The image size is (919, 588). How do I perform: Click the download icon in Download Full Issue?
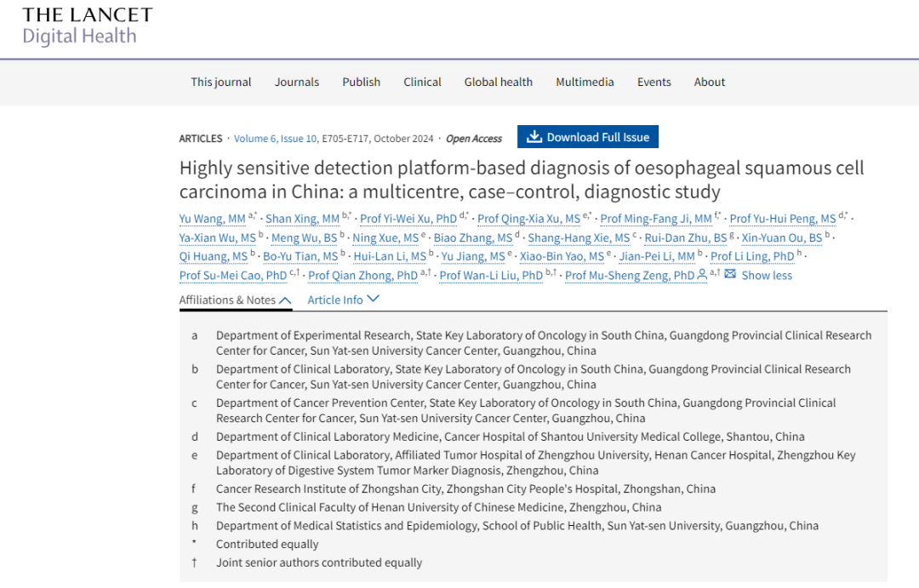point(534,137)
